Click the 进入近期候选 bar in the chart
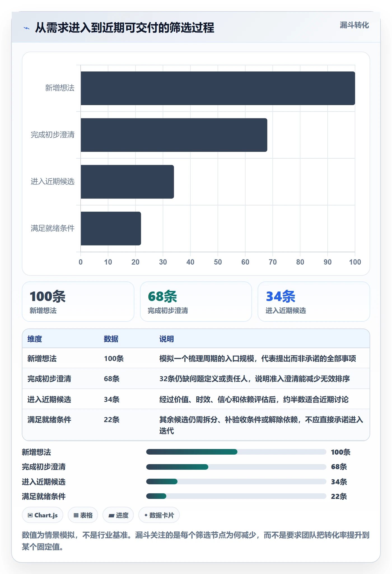The image size is (392, 574). click(127, 182)
